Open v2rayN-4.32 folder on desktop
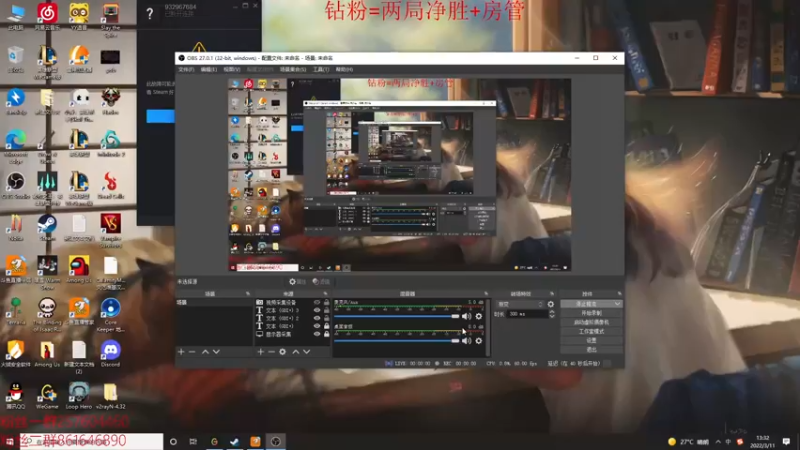Screen dimensions: 800x450 (x=110, y=396)
